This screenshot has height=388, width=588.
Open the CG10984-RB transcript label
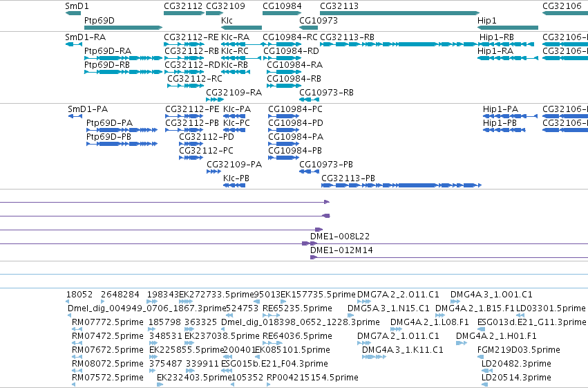click(294, 78)
